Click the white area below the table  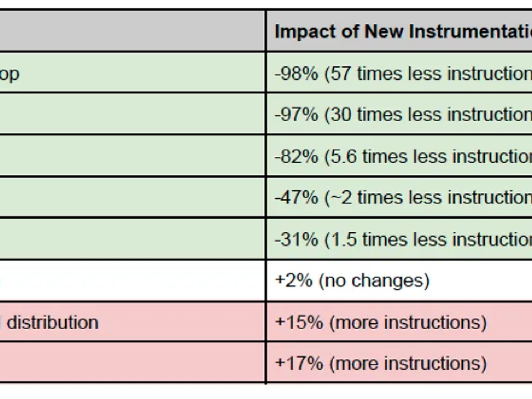click(266, 392)
